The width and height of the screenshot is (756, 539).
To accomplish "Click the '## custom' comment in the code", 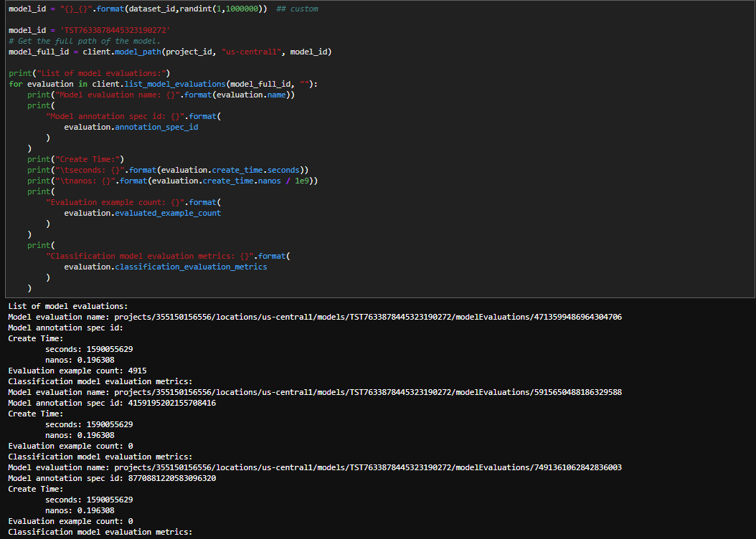I will (297, 9).
